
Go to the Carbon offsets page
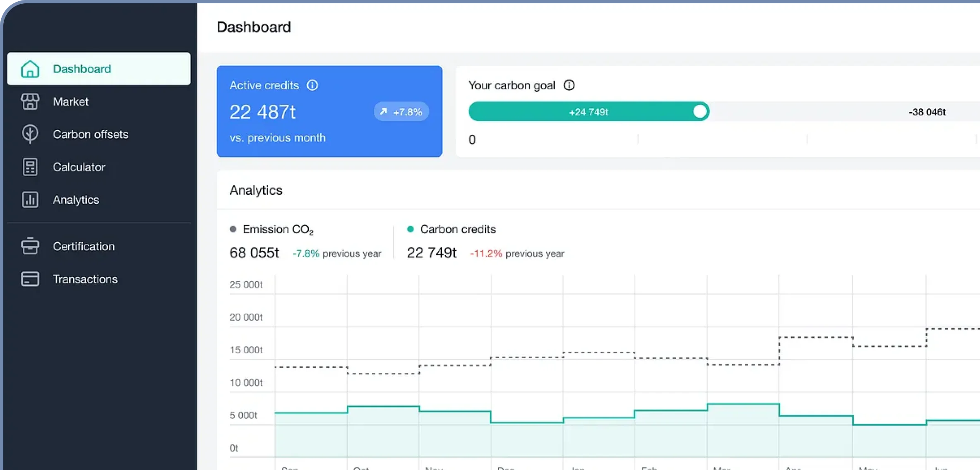(x=91, y=134)
